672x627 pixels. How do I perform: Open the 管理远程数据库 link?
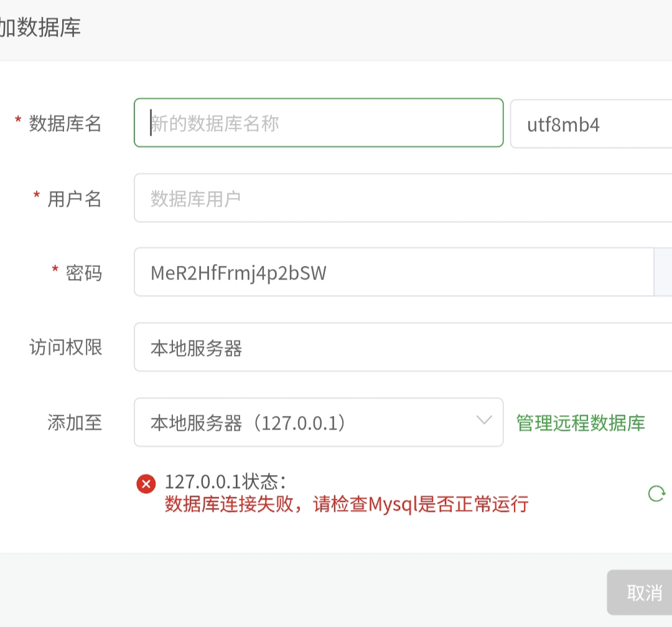[x=581, y=423]
